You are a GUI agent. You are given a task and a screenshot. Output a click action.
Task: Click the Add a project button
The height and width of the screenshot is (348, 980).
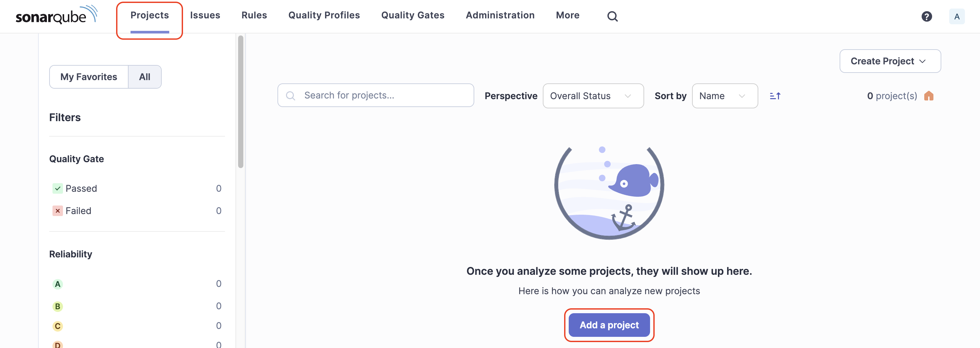(609, 325)
